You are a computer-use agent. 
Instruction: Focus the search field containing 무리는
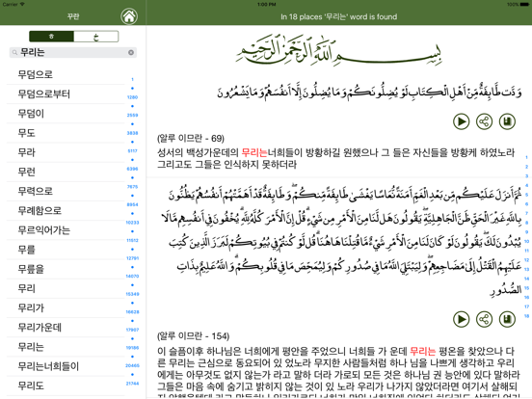73,52
